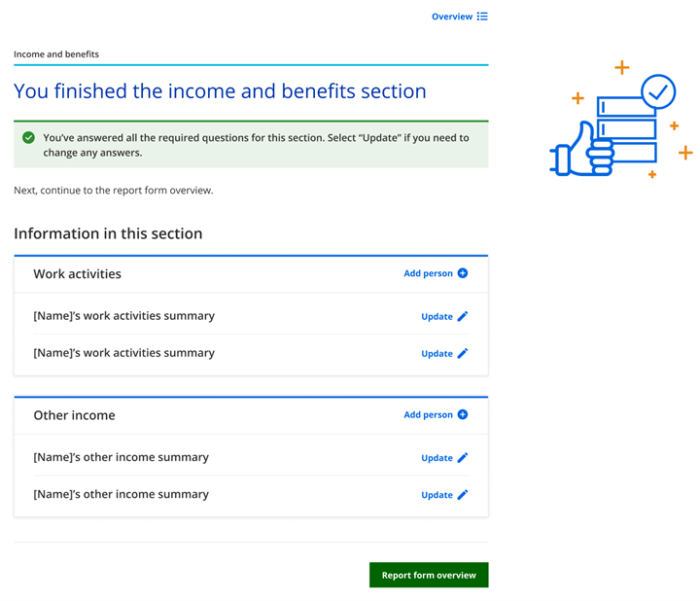The height and width of the screenshot is (601, 700).
Task: Click the Income and benefits section label
Action: (x=56, y=54)
